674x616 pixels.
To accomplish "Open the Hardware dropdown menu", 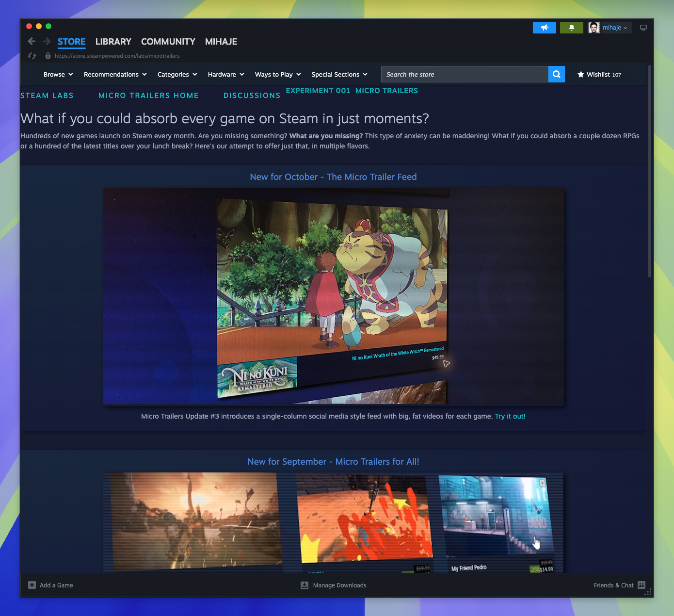I will (226, 74).
